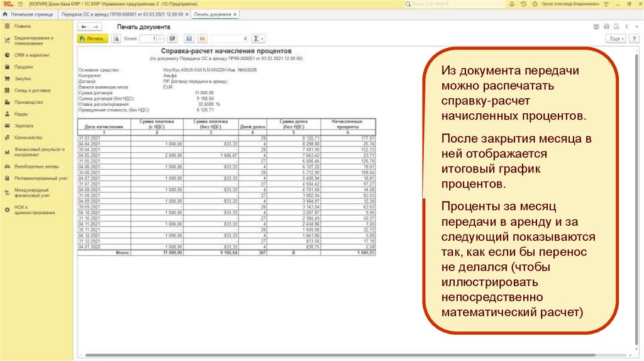The height and width of the screenshot is (361, 644).
Task: Open the Внеоборотные активы section
Action: coord(36,167)
